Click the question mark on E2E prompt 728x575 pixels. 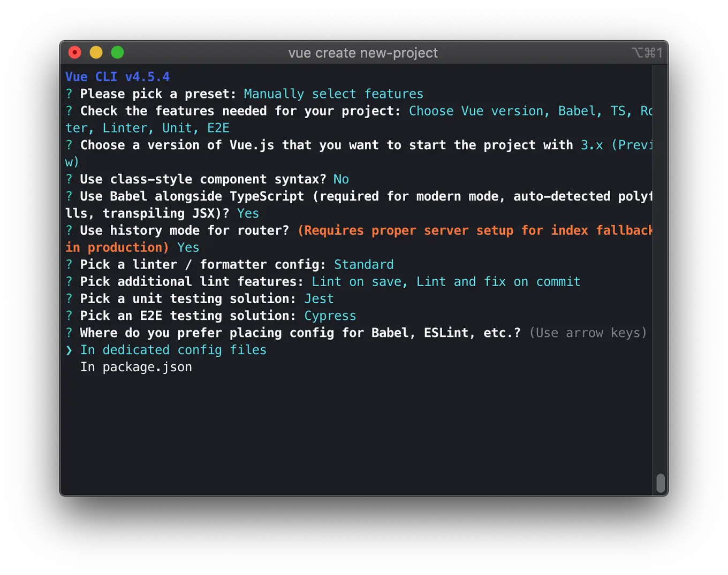click(69, 316)
